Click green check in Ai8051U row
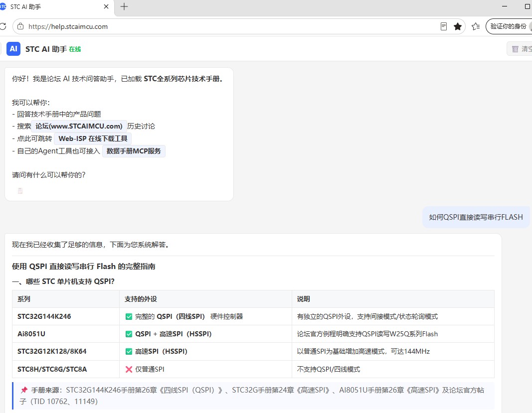Screen dimensions: 532x413 click(x=129, y=334)
